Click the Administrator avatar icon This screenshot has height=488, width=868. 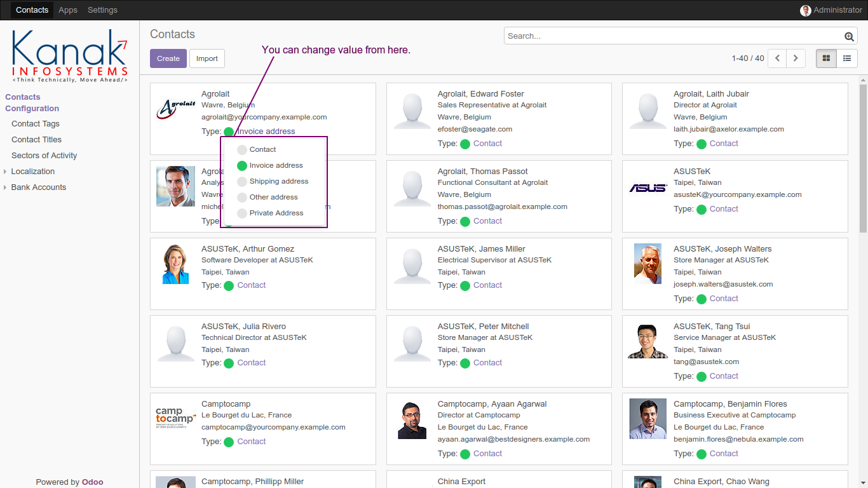click(x=806, y=10)
